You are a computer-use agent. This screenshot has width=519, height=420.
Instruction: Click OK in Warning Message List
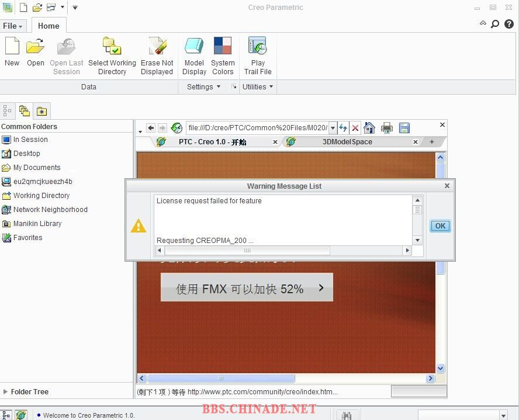pyautogui.click(x=440, y=226)
